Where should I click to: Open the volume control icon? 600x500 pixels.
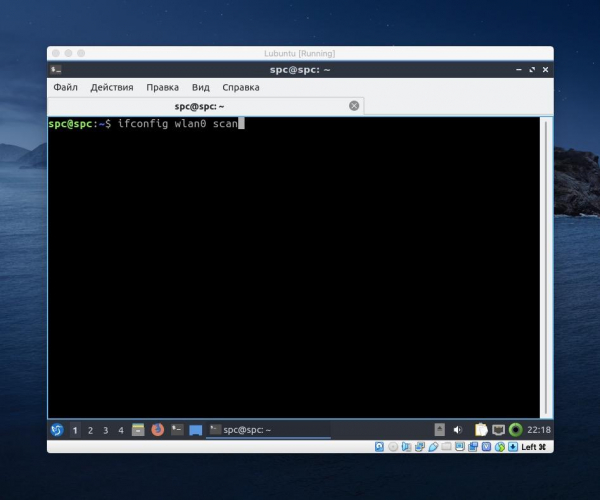(x=458, y=430)
